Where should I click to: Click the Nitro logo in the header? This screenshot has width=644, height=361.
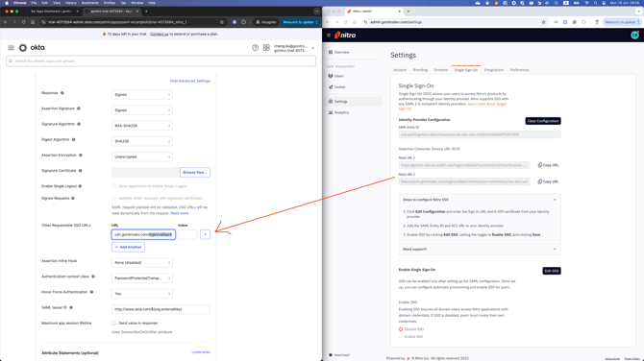[345, 36]
